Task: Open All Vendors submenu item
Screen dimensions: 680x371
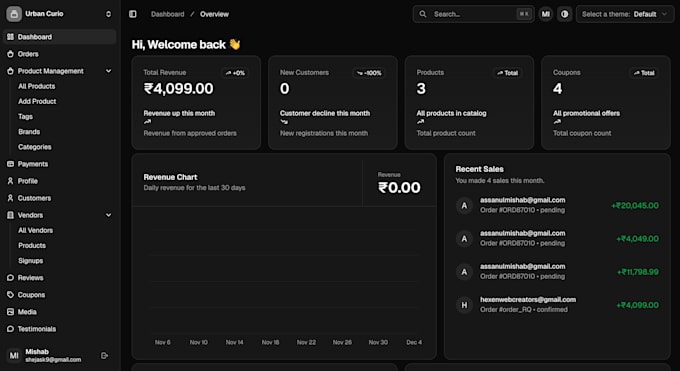Action: [36, 230]
